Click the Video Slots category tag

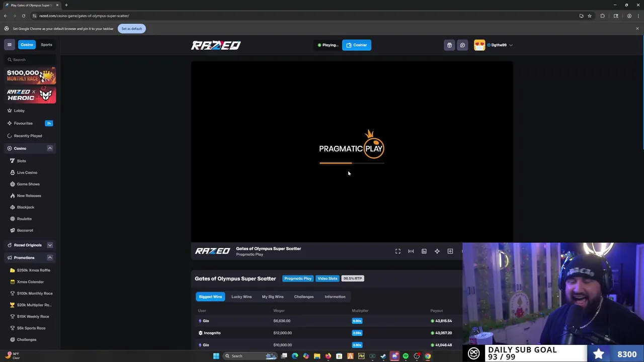(327, 279)
